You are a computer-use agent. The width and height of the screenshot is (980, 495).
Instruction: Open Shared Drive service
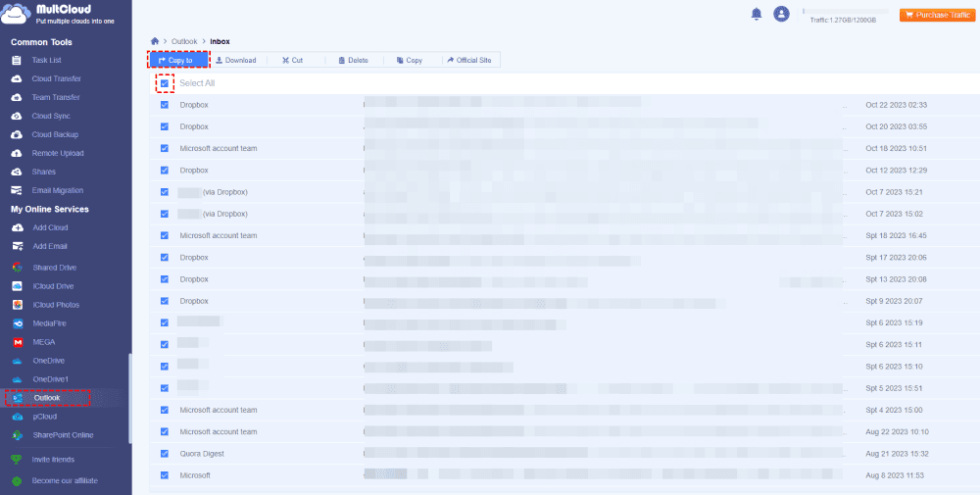[x=54, y=268]
